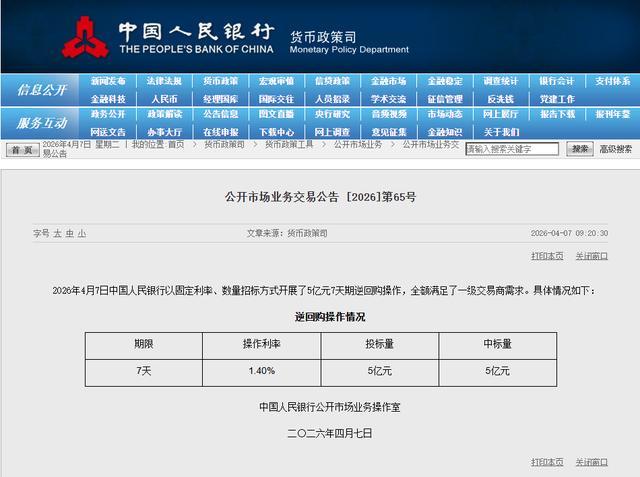Set font size to 中 (medium)
Image resolution: width=640 pixels, height=477 pixels.
point(70,233)
